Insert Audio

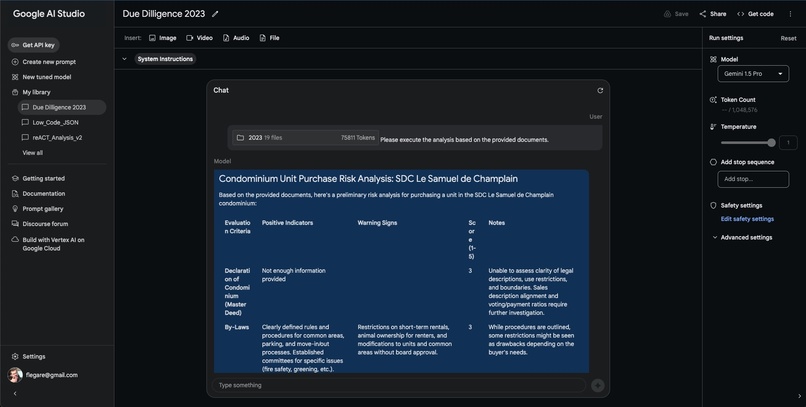236,38
